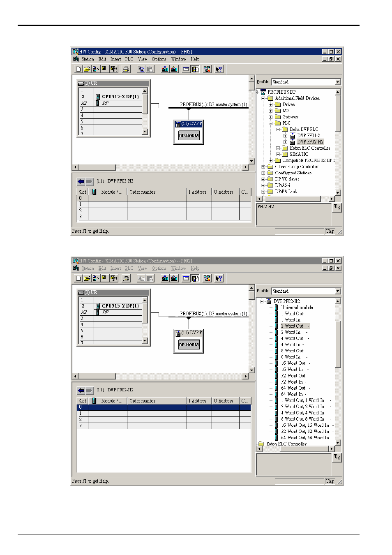
Task: Toggle the Catalog view icon in upper window toolbar
Action: click(196, 69)
